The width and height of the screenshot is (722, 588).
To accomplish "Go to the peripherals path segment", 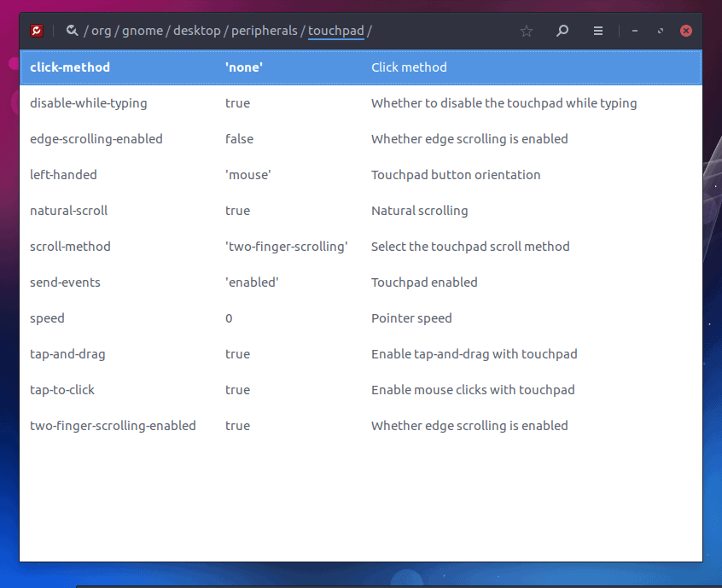I will click(x=265, y=31).
